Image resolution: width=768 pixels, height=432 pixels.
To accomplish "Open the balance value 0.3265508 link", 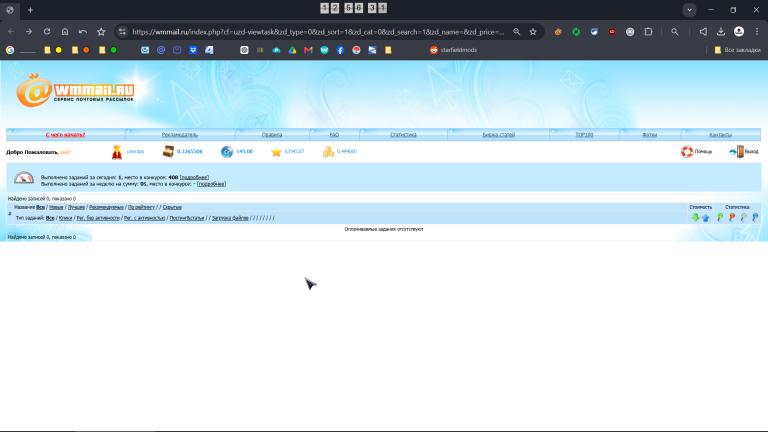I will coord(190,151).
